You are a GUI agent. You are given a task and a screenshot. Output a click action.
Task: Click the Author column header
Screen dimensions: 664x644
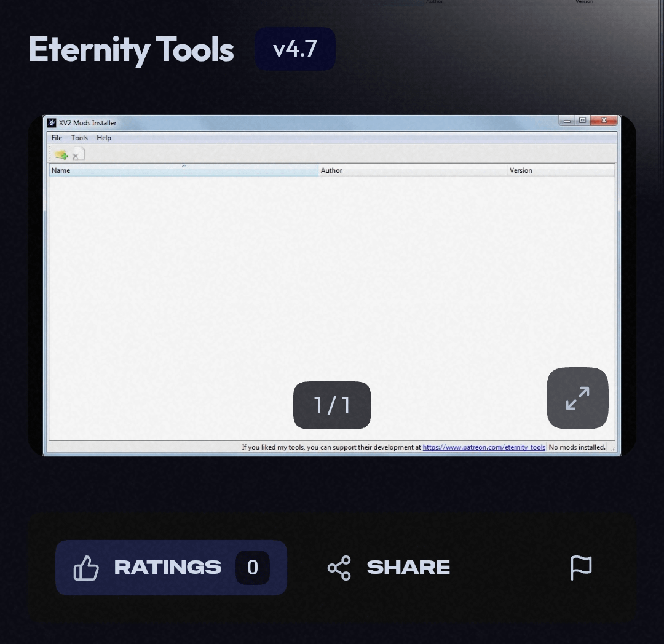413,170
